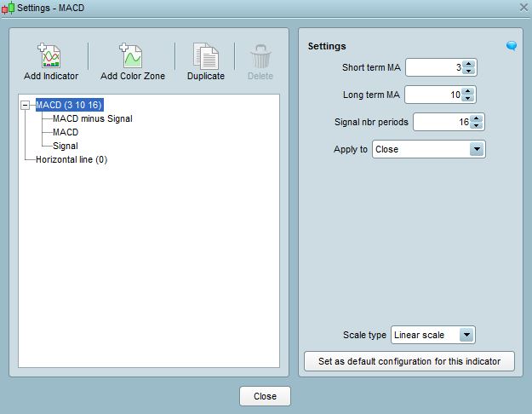Decrease Short term MA with down arrow

[x=468, y=71]
